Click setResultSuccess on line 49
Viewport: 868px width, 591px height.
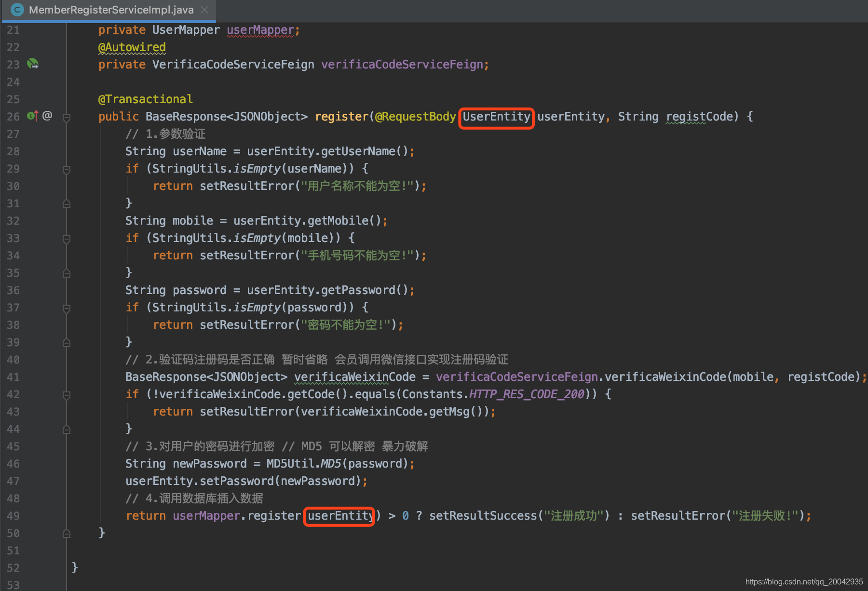point(483,516)
